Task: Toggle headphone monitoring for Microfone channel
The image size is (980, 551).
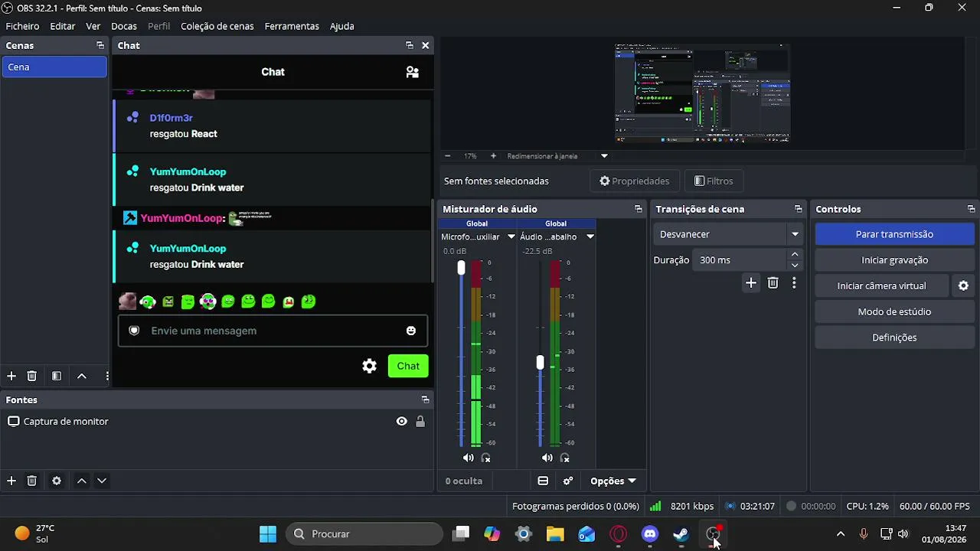Action: click(x=486, y=458)
